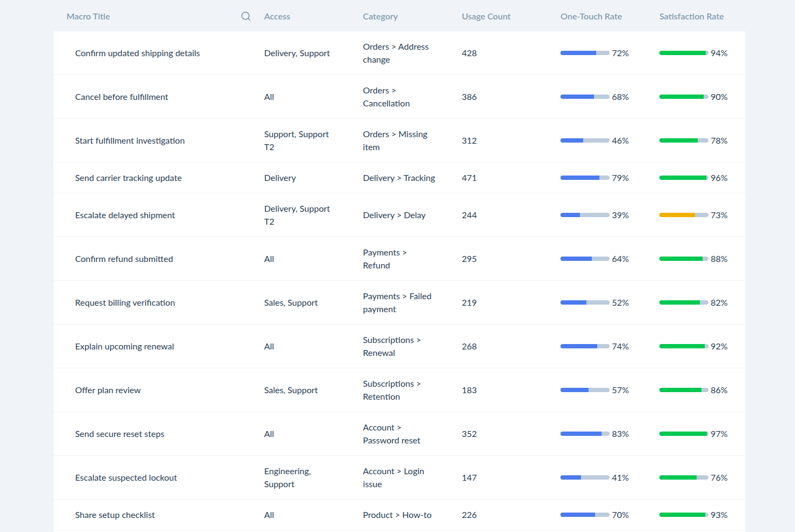795x532 pixels.
Task: Click the One-Touch Rate column header
Action: pyautogui.click(x=591, y=17)
